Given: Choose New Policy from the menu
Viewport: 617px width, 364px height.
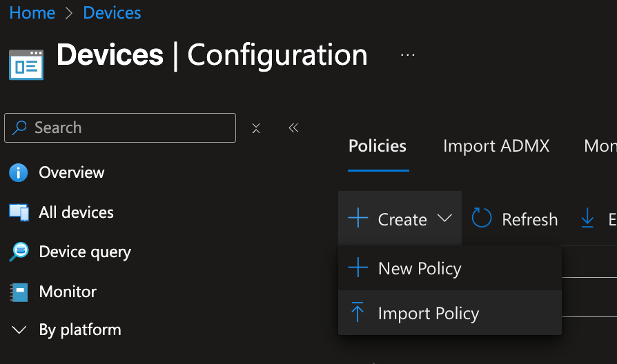Looking at the screenshot, I should 420,268.
